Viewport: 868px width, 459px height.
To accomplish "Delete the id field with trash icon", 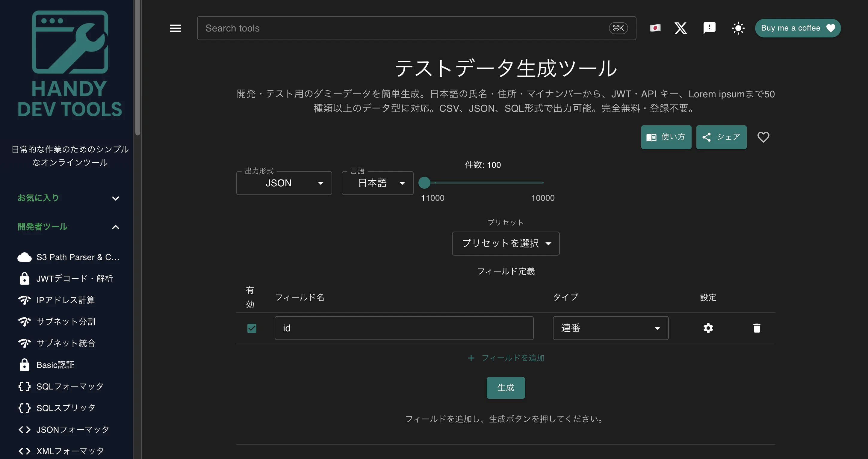I will click(x=757, y=328).
